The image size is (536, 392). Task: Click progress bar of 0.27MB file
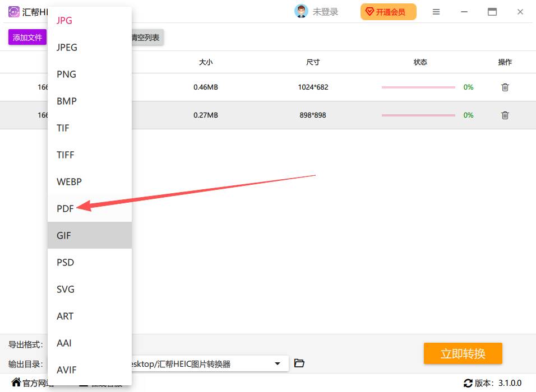pos(418,115)
